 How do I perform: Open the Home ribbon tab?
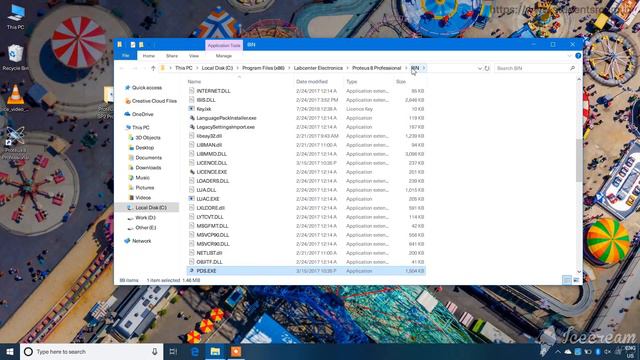[149, 56]
